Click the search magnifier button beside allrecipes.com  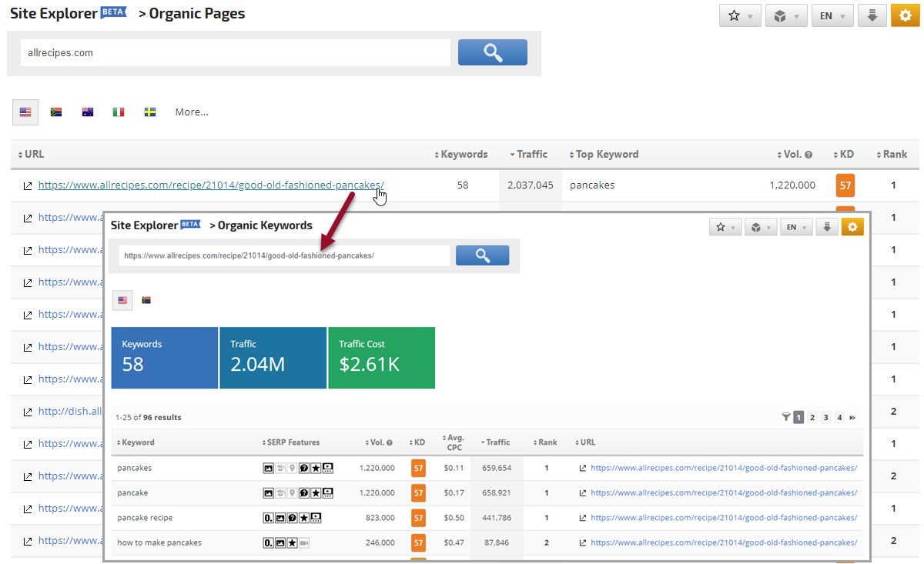492,52
